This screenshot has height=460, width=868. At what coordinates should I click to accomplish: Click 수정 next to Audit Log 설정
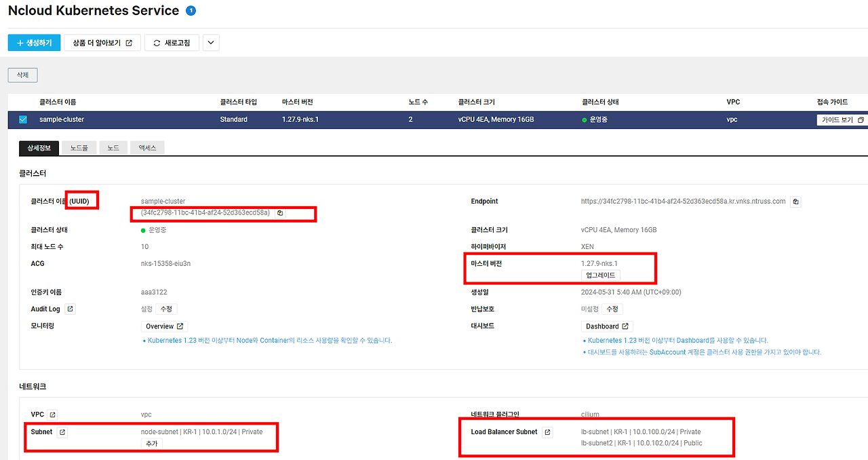[166, 309]
